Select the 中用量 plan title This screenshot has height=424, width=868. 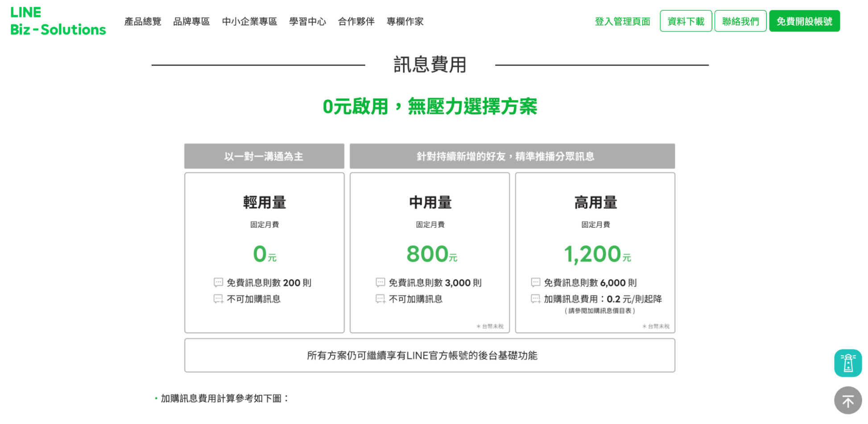(430, 202)
